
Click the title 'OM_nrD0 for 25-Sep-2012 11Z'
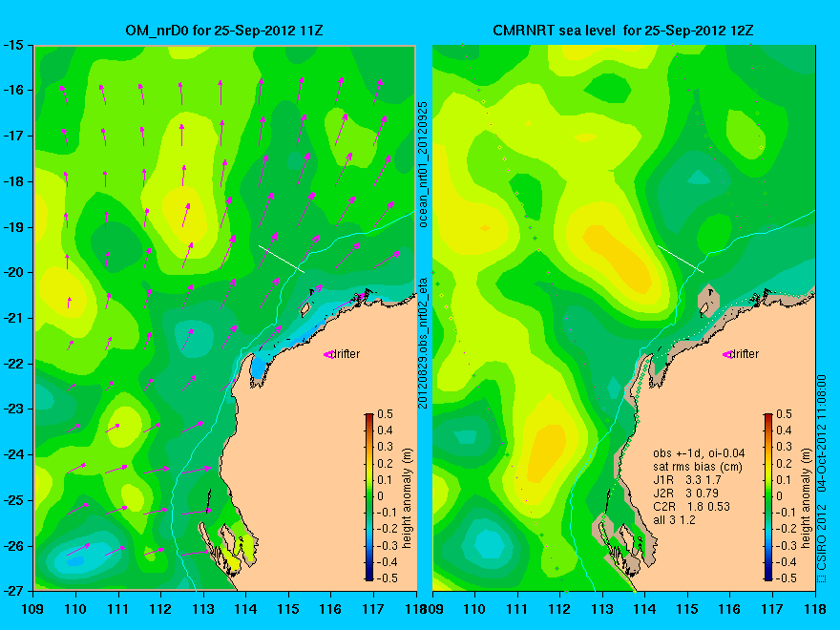224,30
